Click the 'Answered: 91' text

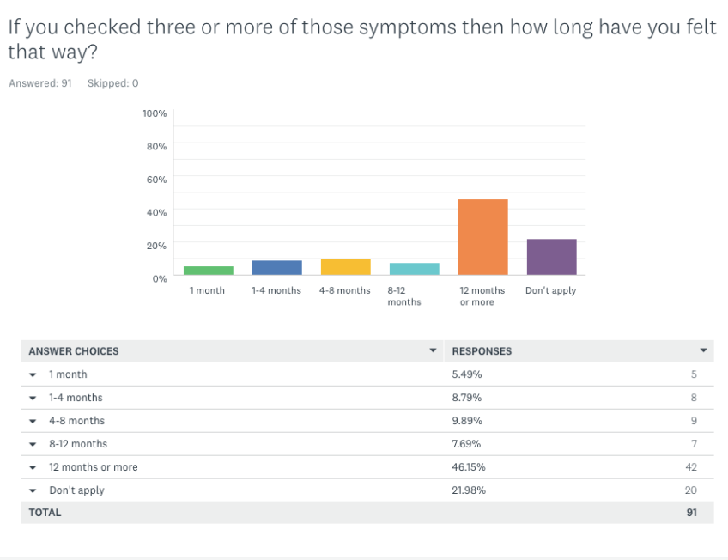39,83
